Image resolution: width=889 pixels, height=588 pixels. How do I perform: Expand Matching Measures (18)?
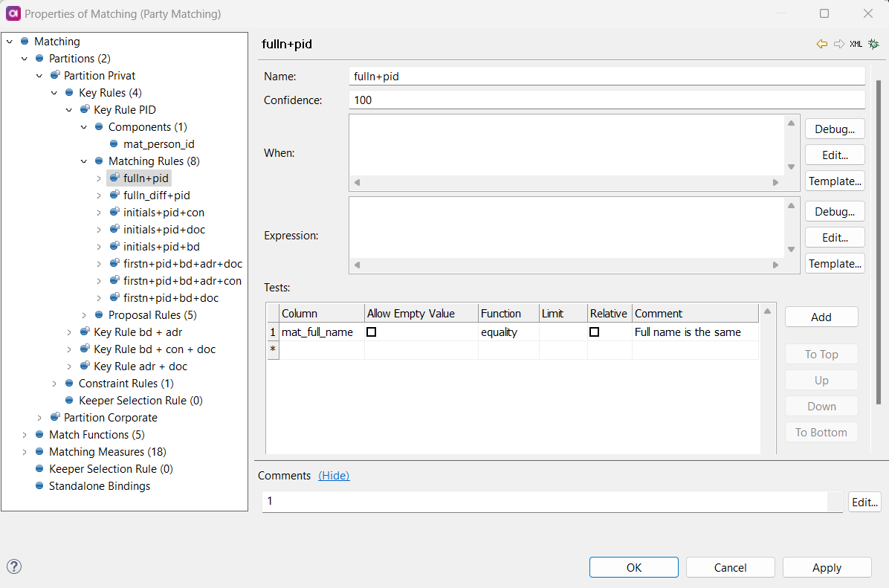(x=25, y=451)
